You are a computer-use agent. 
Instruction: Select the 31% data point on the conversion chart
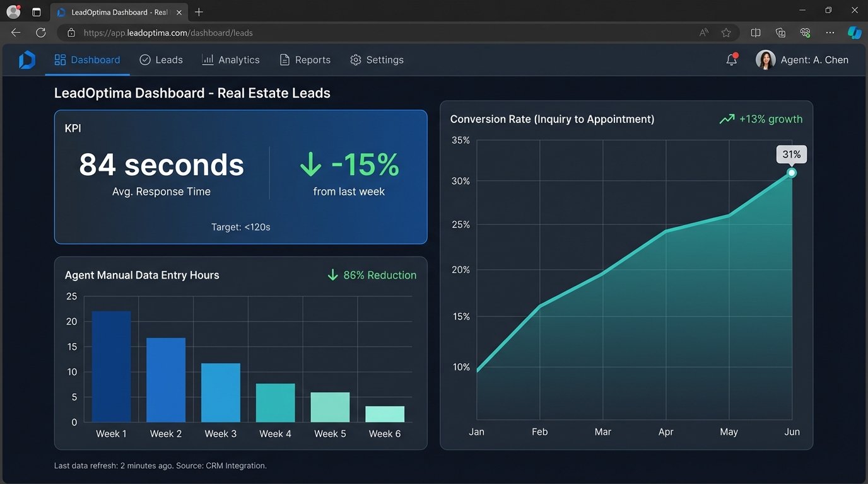coord(792,172)
